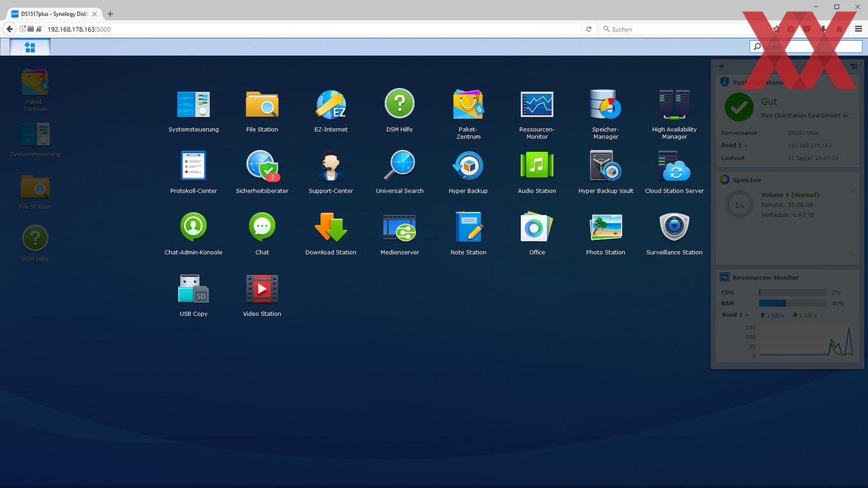Click the '192.168.178.163' value in the status widget
The width and height of the screenshot is (868, 488).
(x=809, y=145)
